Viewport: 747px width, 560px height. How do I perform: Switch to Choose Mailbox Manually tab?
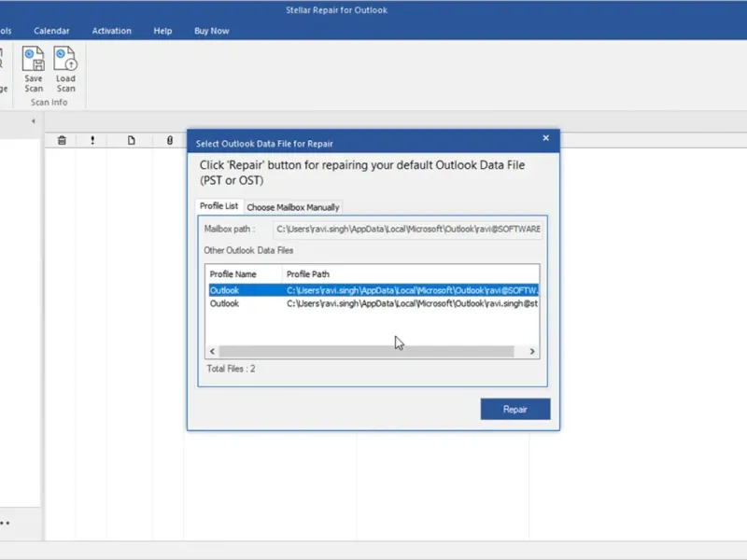tap(293, 207)
